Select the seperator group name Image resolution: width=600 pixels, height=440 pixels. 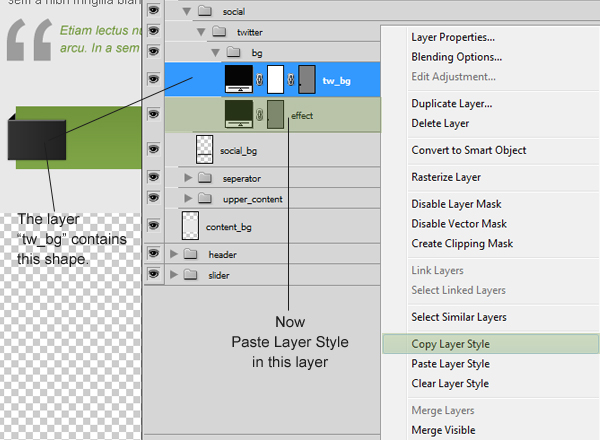241,179
